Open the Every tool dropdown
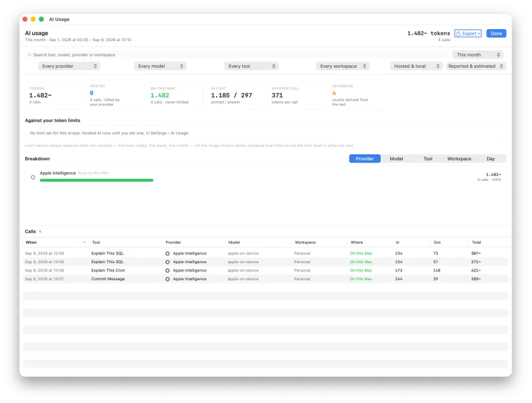The width and height of the screenshot is (532, 403). (x=251, y=66)
